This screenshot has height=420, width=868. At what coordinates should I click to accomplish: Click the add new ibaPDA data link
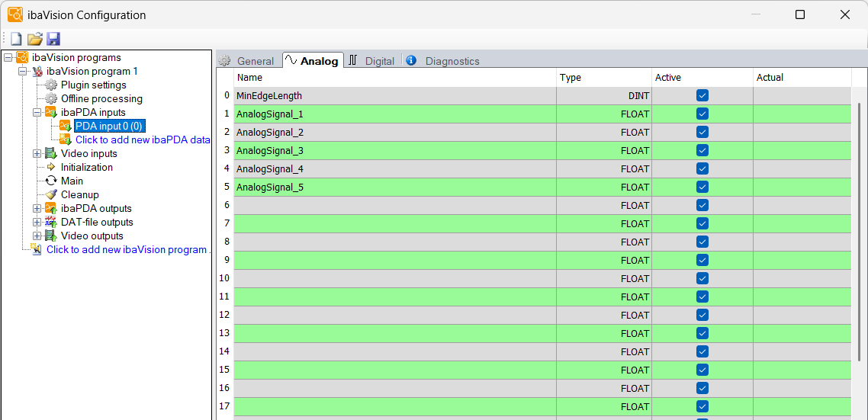143,139
